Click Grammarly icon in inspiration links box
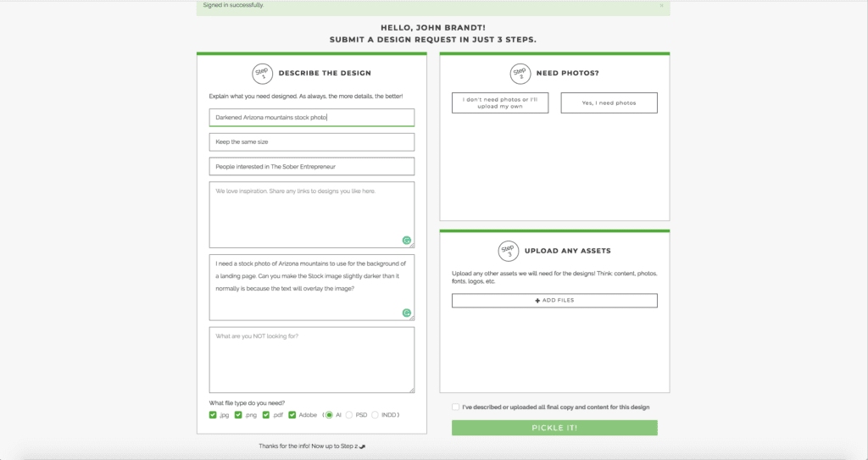Image resolution: width=868 pixels, height=460 pixels. click(x=407, y=241)
